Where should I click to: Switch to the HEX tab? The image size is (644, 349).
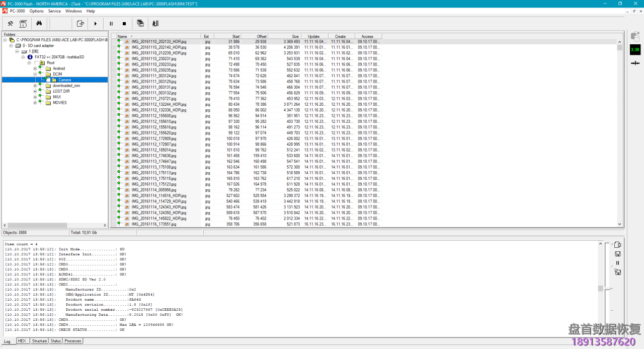pos(22,341)
